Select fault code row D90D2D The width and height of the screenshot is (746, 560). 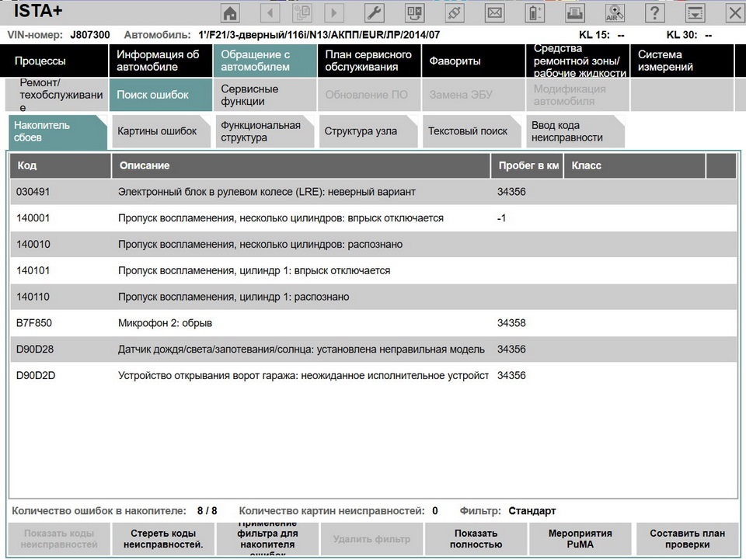point(374,376)
